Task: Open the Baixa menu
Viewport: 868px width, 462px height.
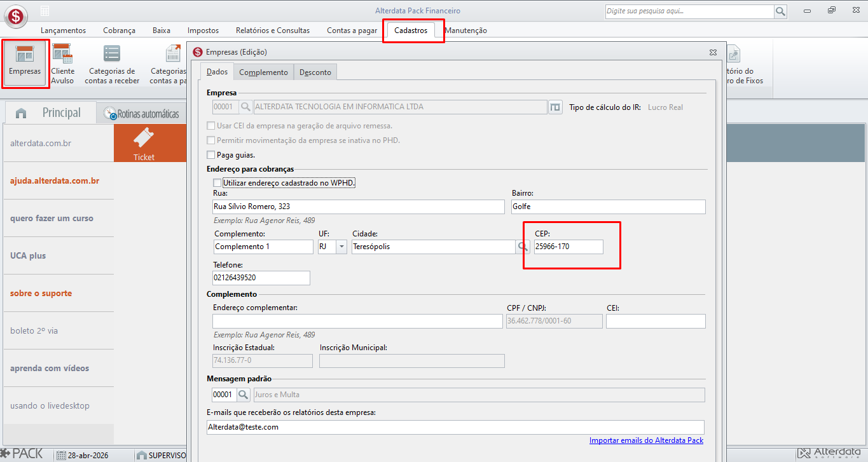Action: pos(162,31)
